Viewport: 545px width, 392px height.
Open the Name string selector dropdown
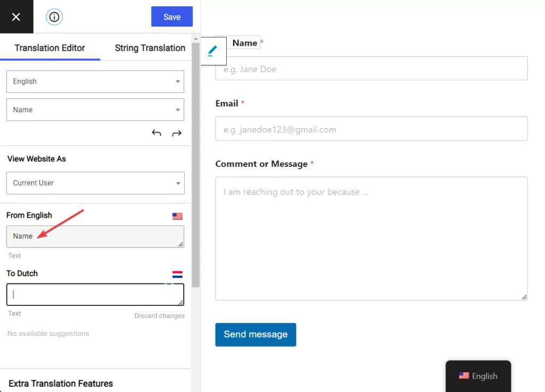pos(95,110)
